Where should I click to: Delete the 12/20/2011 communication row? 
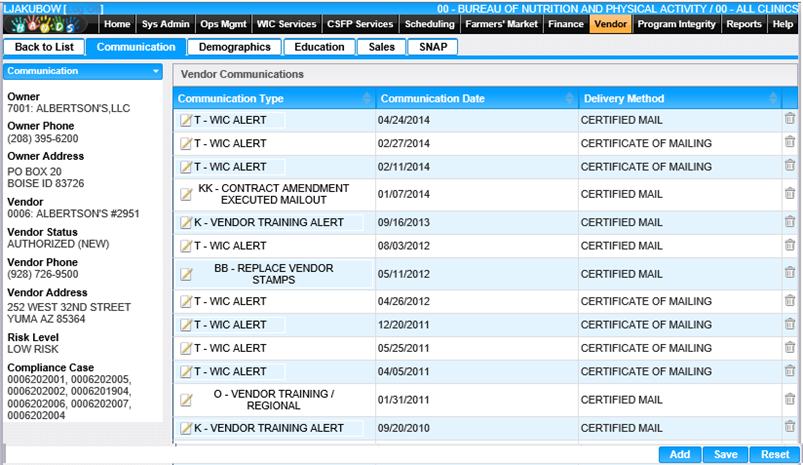[790, 324]
